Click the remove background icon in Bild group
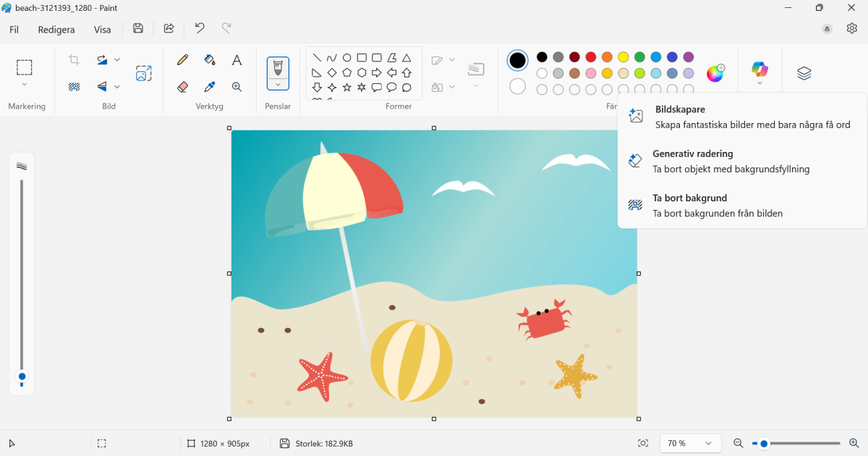This screenshot has height=456, width=868. pyautogui.click(x=73, y=86)
